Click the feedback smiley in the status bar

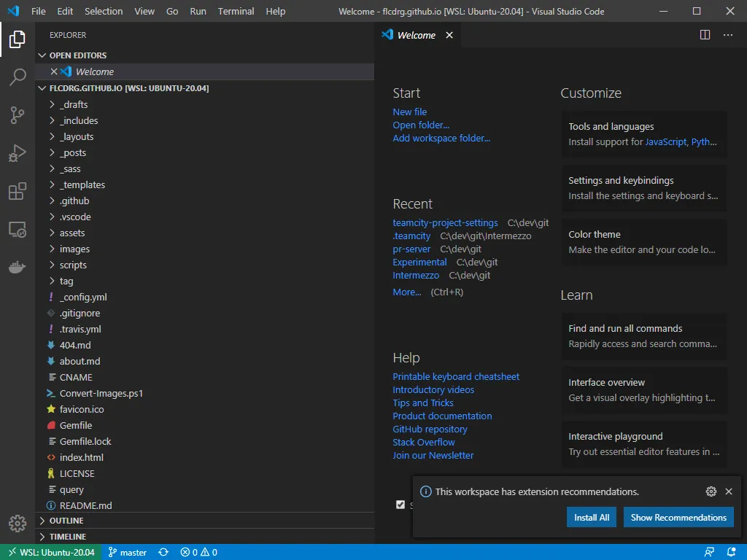click(x=710, y=552)
